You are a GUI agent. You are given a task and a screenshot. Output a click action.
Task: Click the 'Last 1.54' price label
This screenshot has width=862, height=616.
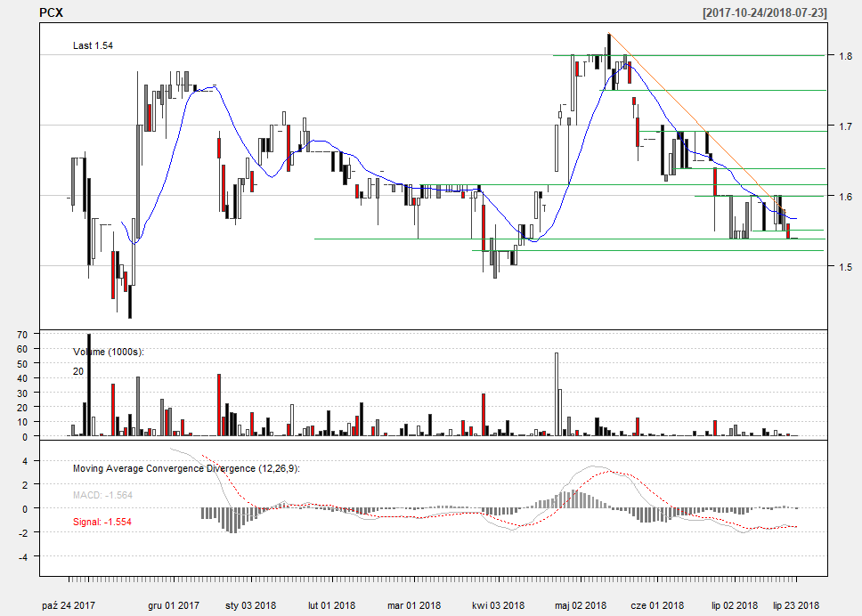pyautogui.click(x=93, y=45)
